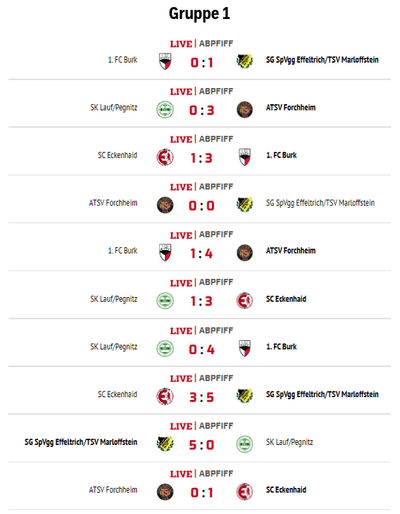This screenshot has width=400, height=514.
Task: Click 1. FC Burk crest in 0:4 match
Action: 245,349
